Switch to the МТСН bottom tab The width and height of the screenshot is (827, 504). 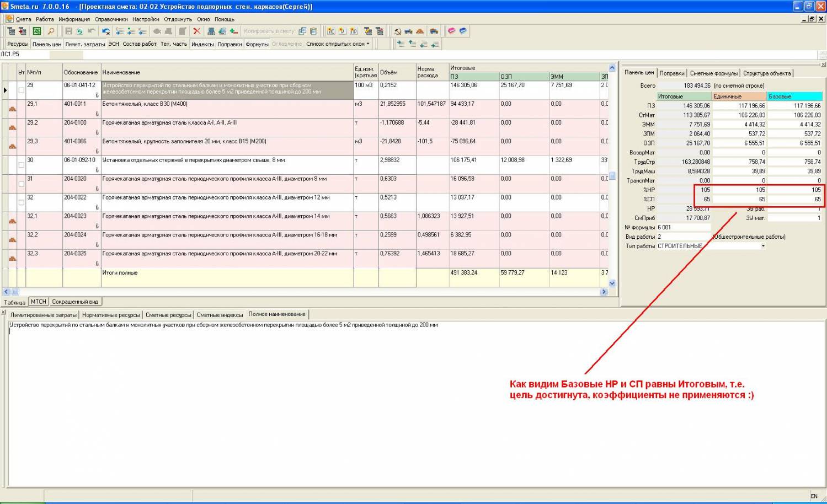click(x=38, y=302)
